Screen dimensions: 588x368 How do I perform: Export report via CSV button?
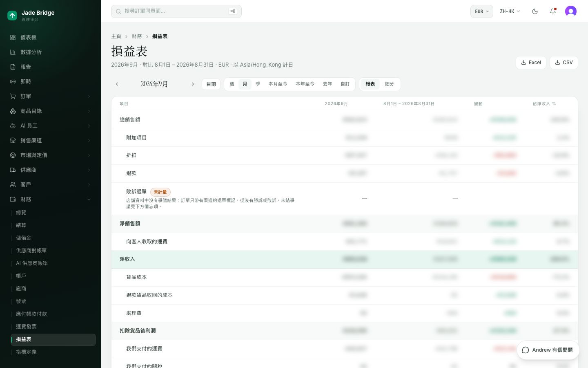564,63
